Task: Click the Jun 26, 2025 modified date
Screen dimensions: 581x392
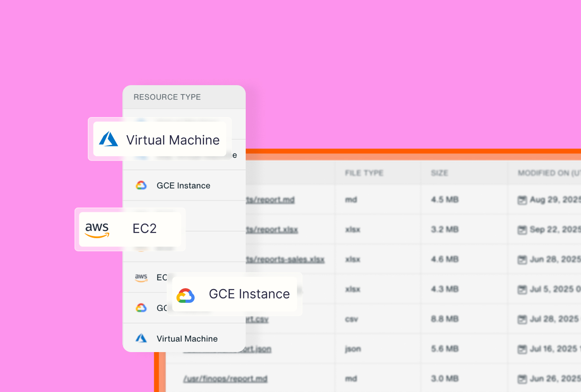Action: 555,379
